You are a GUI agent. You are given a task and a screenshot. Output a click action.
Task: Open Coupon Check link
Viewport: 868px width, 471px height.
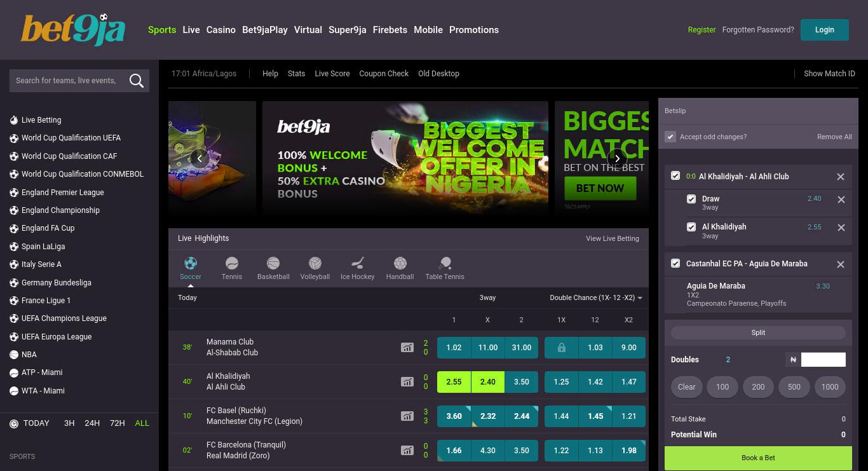(384, 74)
